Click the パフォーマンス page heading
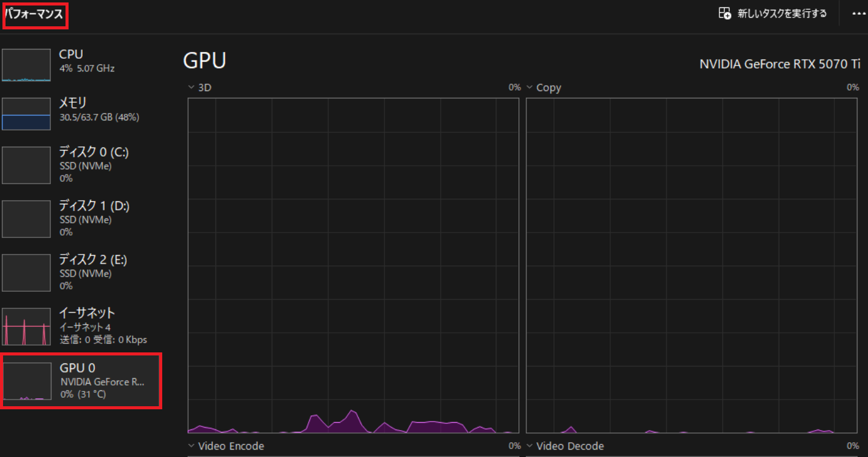Image resolution: width=868 pixels, height=457 pixels. (35, 15)
